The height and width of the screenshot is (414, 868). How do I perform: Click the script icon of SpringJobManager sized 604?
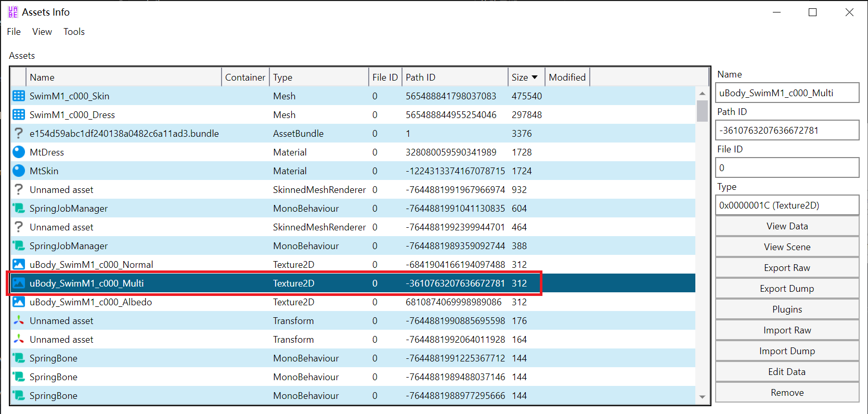click(x=19, y=208)
